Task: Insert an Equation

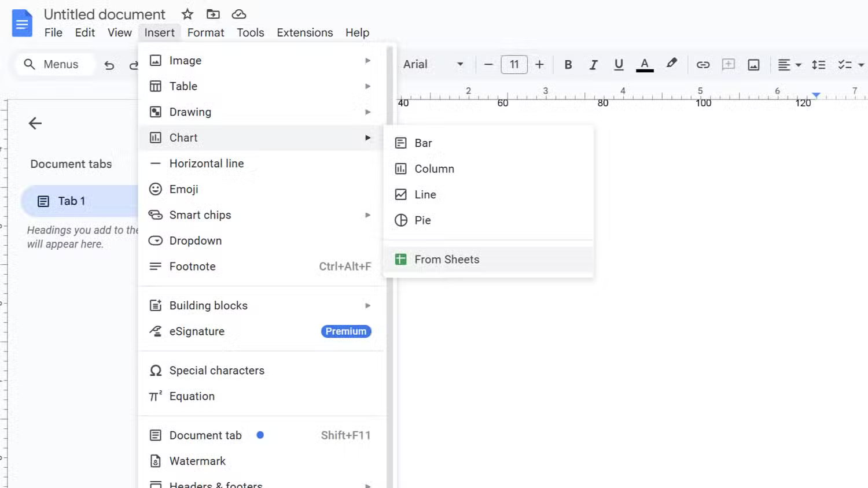Action: [262, 396]
